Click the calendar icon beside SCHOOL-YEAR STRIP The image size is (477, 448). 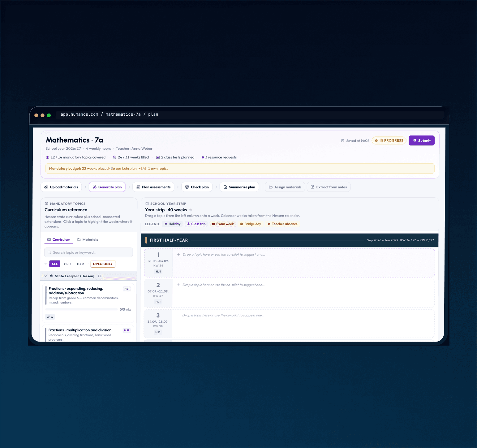[147, 204]
